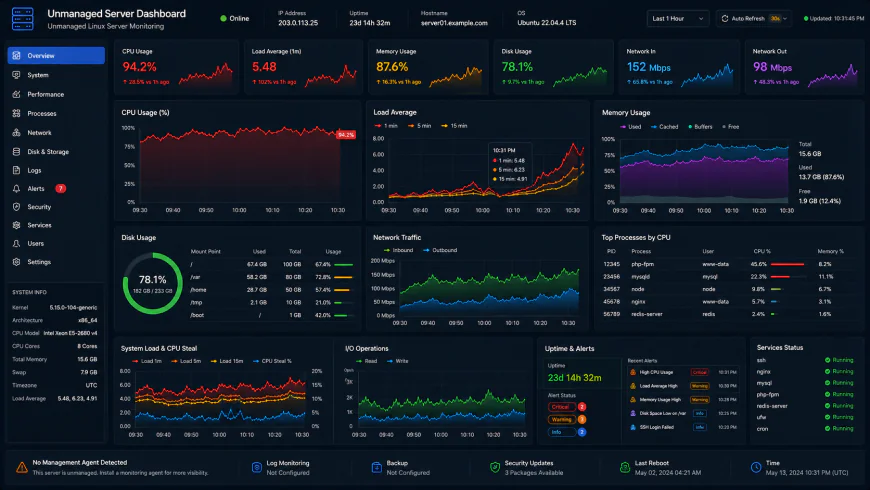Click the System sidebar icon

click(x=17, y=75)
